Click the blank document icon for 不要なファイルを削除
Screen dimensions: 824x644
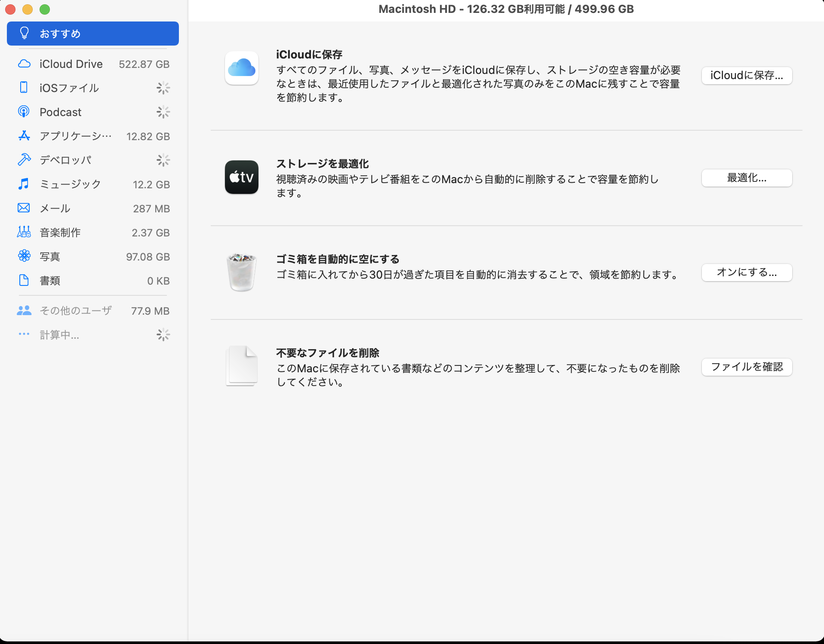click(x=242, y=366)
